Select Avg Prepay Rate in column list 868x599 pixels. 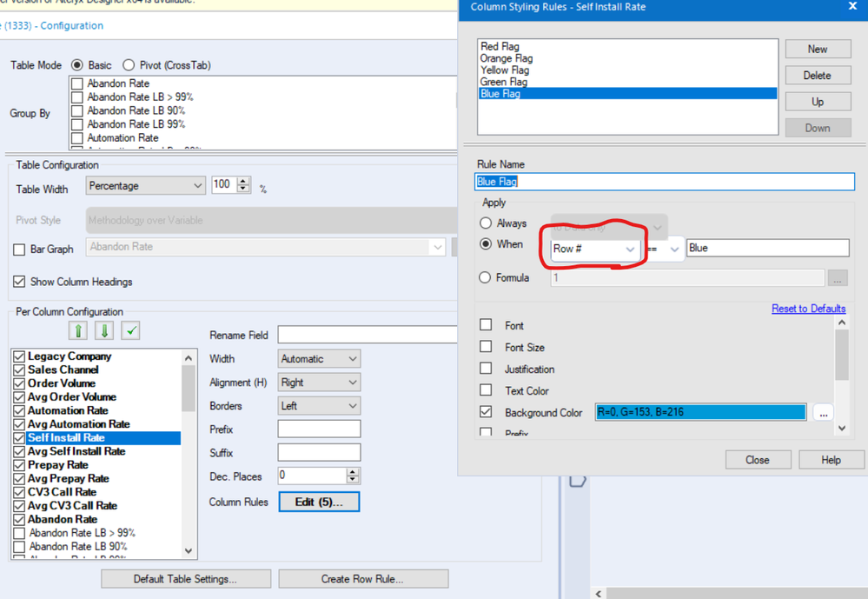[68, 478]
